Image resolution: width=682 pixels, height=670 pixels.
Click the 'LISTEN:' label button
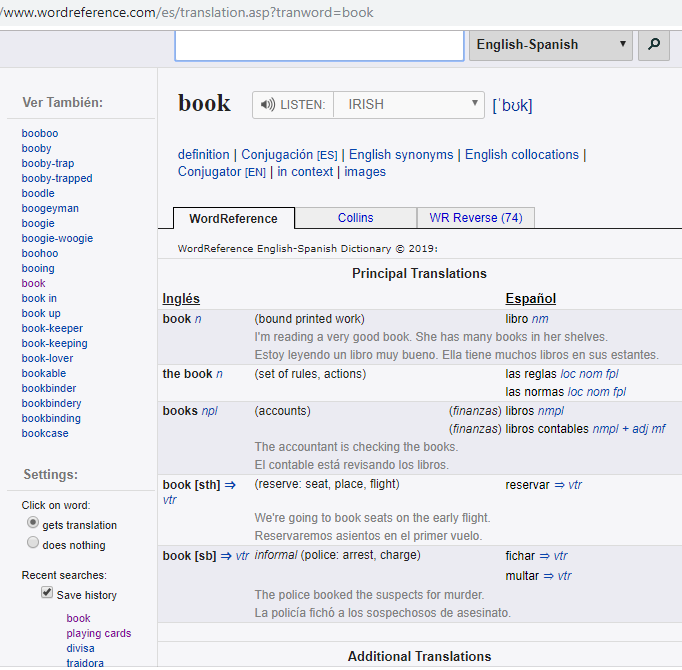point(303,105)
